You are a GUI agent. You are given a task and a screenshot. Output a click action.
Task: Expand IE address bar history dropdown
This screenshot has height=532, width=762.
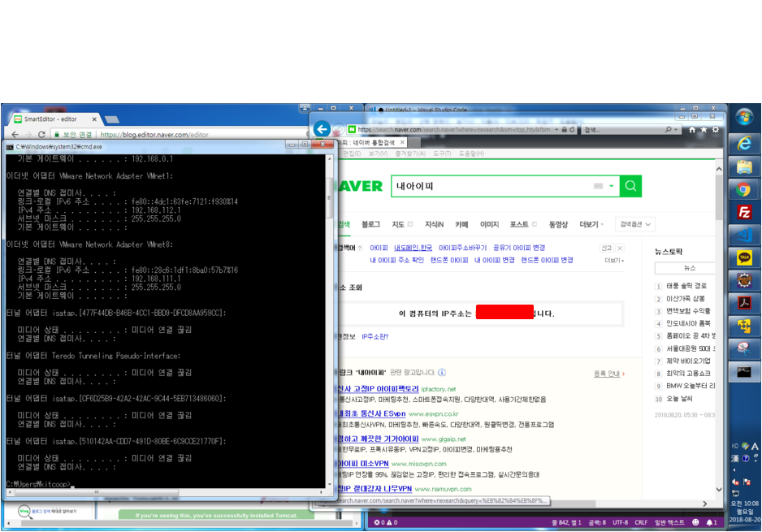pyautogui.click(x=556, y=130)
